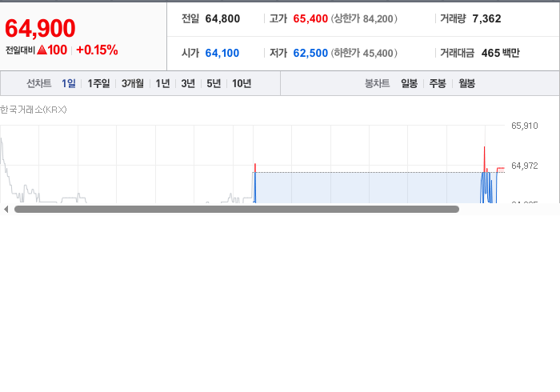This screenshot has width=560, height=392.
Task: Open the 일봉 candle chart
Action: coord(410,83)
